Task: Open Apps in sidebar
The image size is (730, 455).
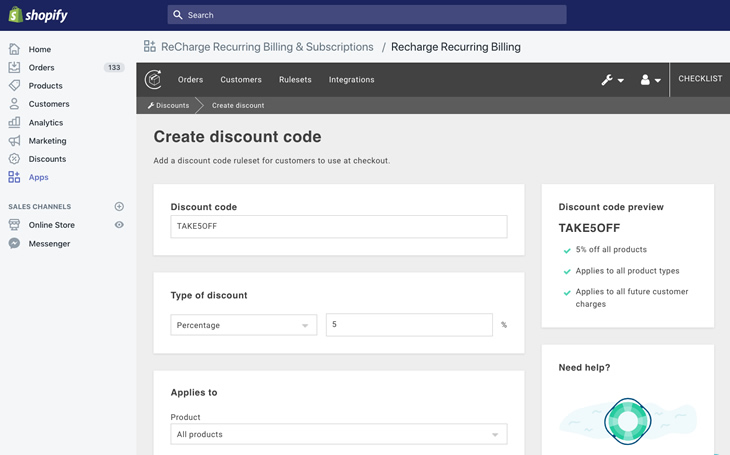Action: click(x=39, y=177)
